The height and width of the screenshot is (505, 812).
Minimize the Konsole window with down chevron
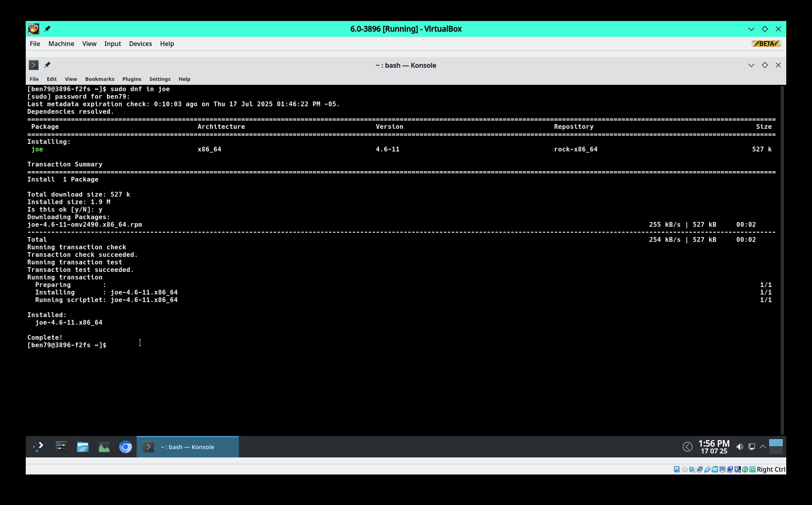pyautogui.click(x=751, y=65)
